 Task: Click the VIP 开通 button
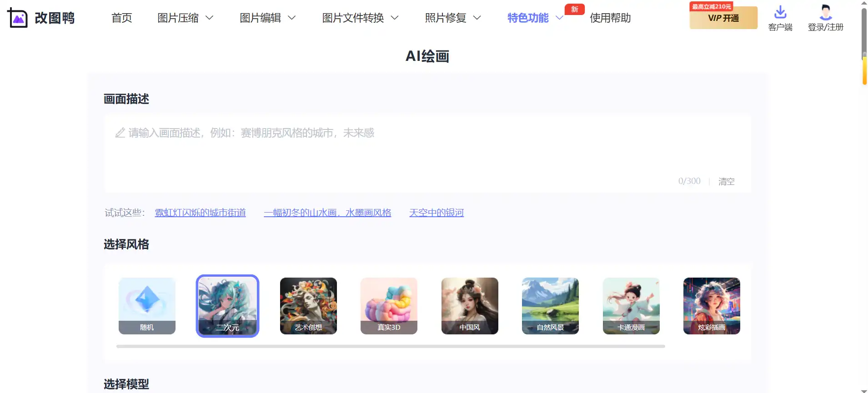(x=723, y=18)
